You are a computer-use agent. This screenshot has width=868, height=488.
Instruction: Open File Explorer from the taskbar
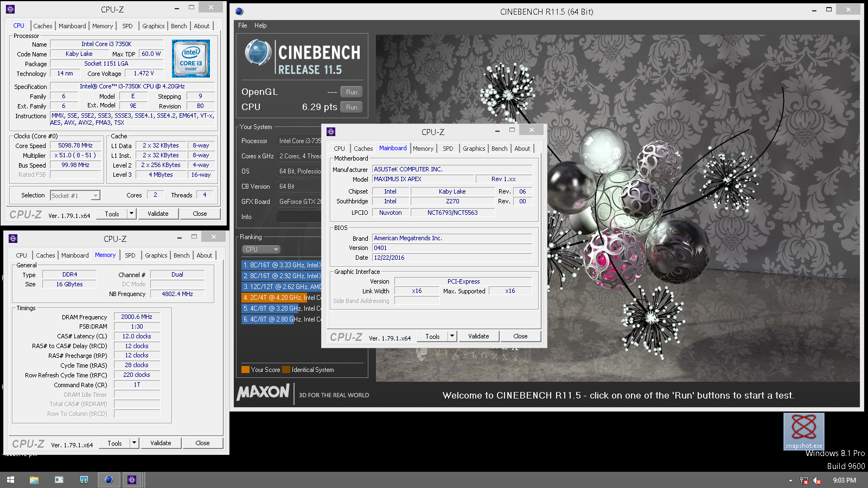(34, 480)
